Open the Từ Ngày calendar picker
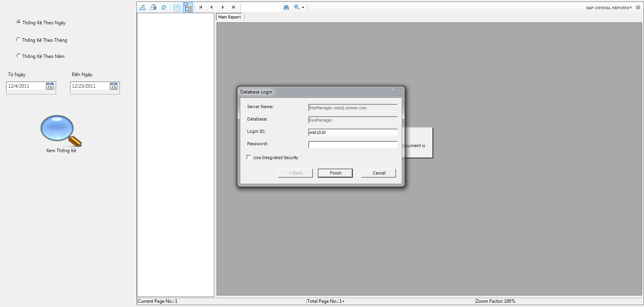 [x=50, y=86]
